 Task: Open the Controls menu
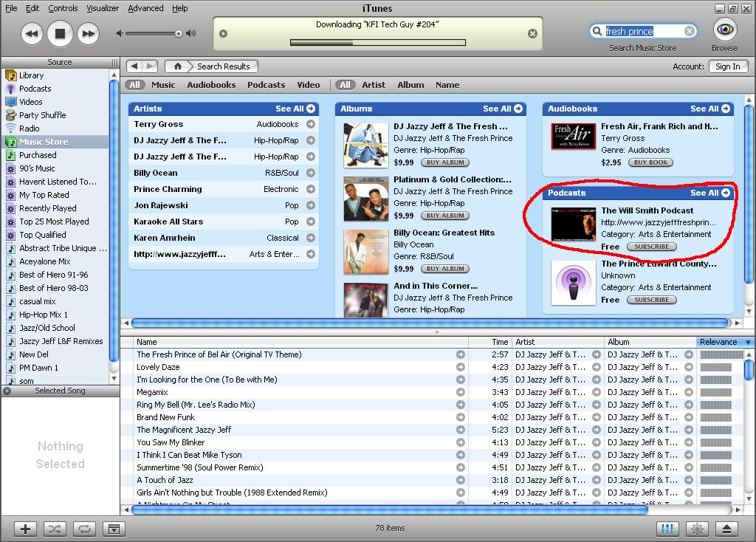point(63,8)
